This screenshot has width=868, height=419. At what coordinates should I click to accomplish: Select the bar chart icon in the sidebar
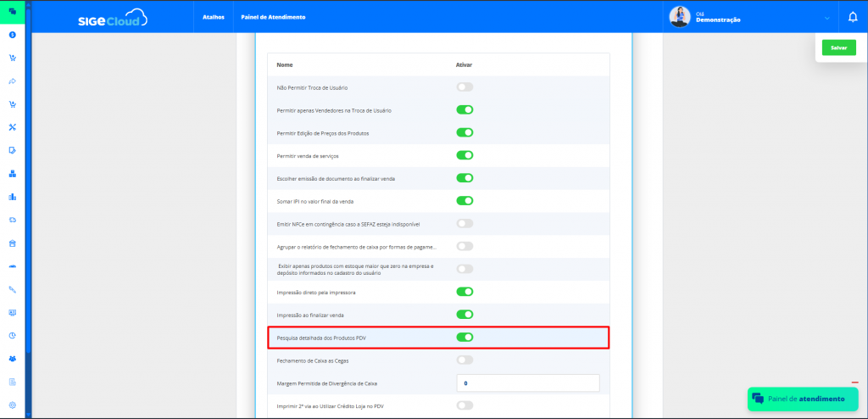[x=13, y=197]
